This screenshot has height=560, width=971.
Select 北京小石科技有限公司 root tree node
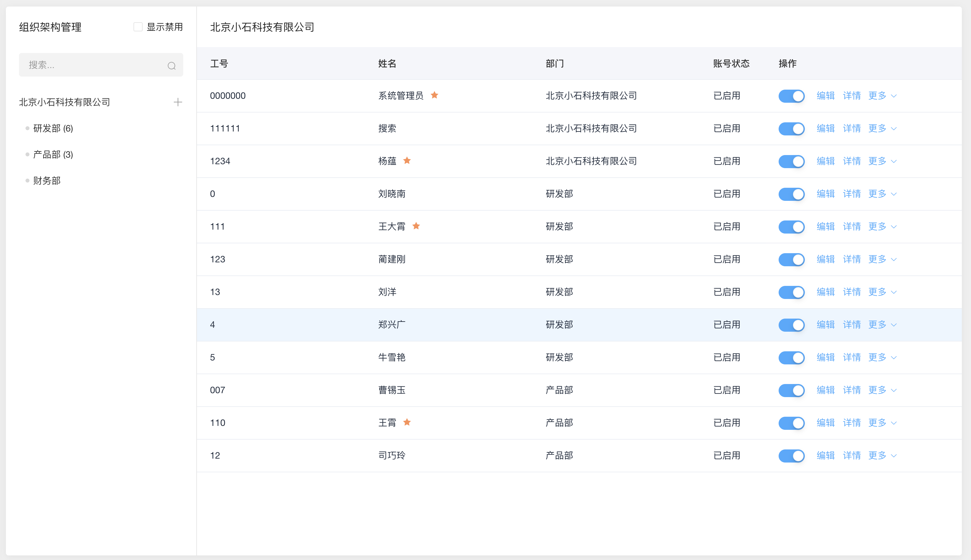click(x=64, y=102)
